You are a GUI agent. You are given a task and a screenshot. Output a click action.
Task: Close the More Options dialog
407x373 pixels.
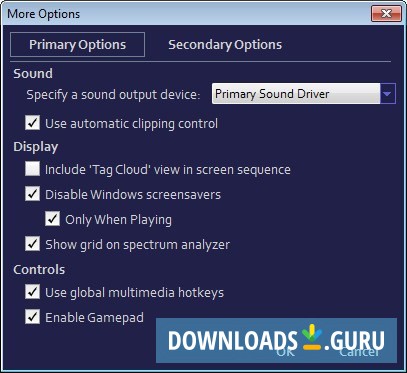click(386, 14)
